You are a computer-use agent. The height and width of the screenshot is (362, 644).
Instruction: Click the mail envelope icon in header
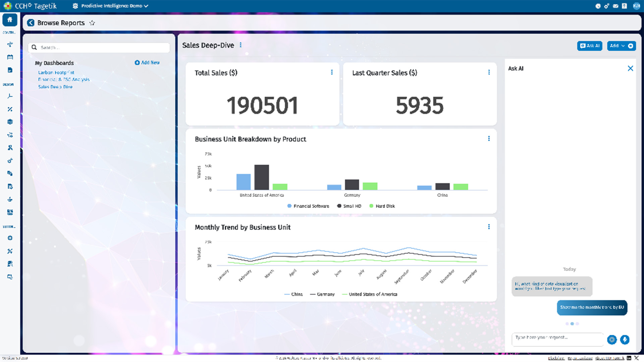(x=615, y=6)
